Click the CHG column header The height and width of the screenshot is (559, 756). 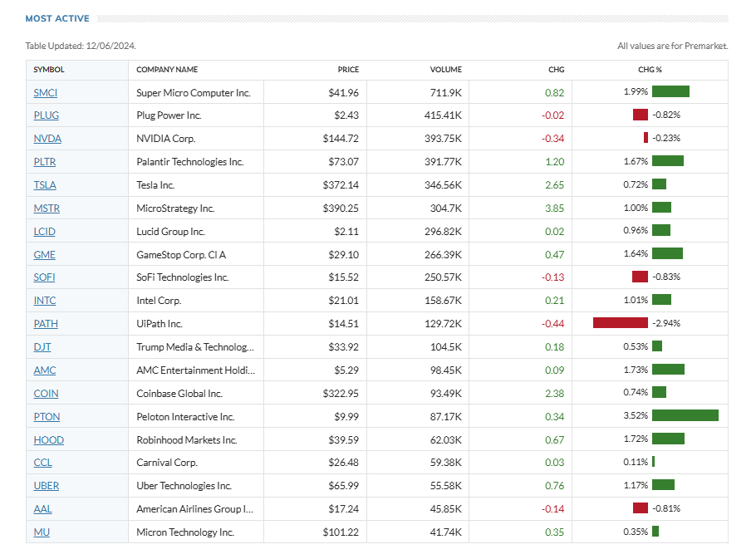pyautogui.click(x=557, y=70)
